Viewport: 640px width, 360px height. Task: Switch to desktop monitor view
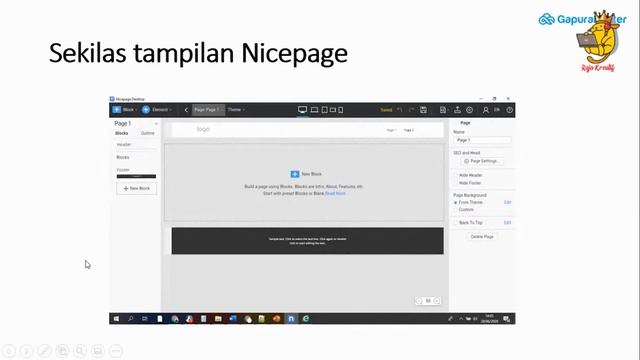pos(302,110)
